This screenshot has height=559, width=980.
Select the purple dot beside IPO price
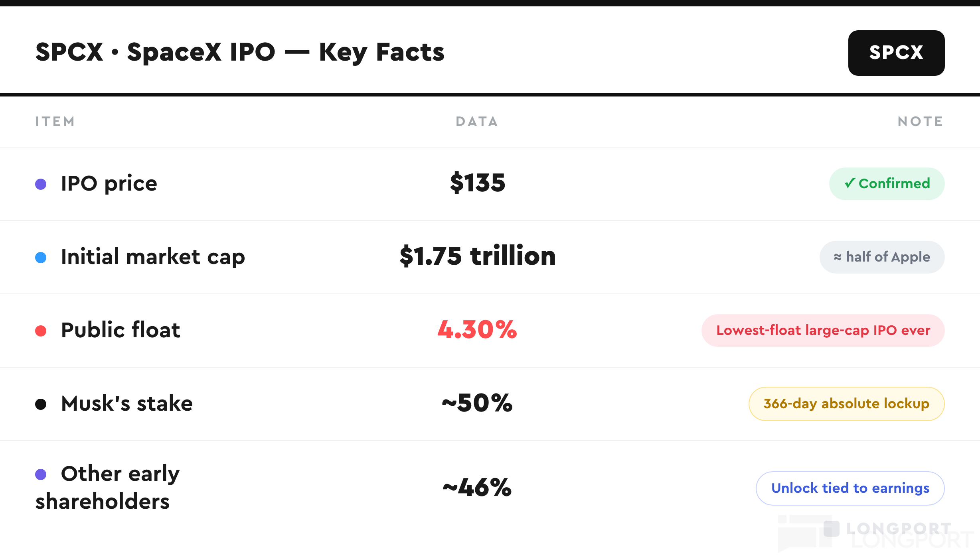[x=41, y=184]
